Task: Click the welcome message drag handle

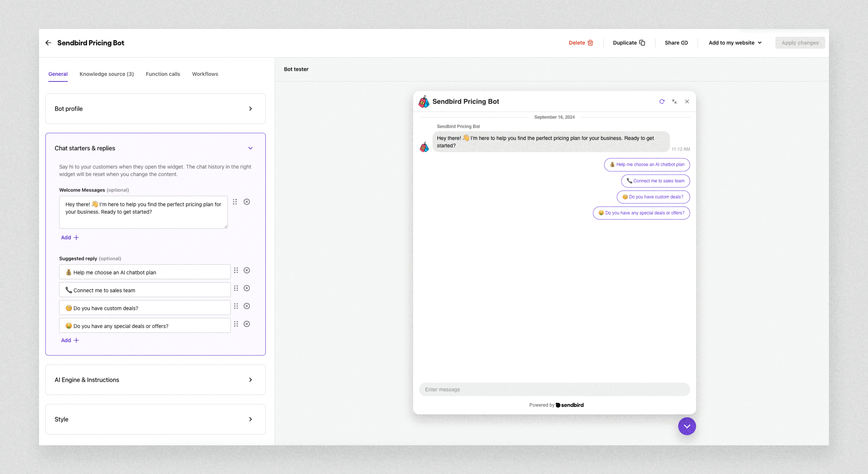Action: click(x=235, y=202)
